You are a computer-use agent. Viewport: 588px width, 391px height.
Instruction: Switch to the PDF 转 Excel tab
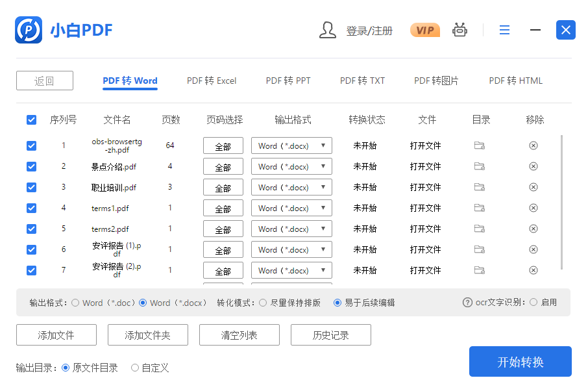click(x=212, y=81)
